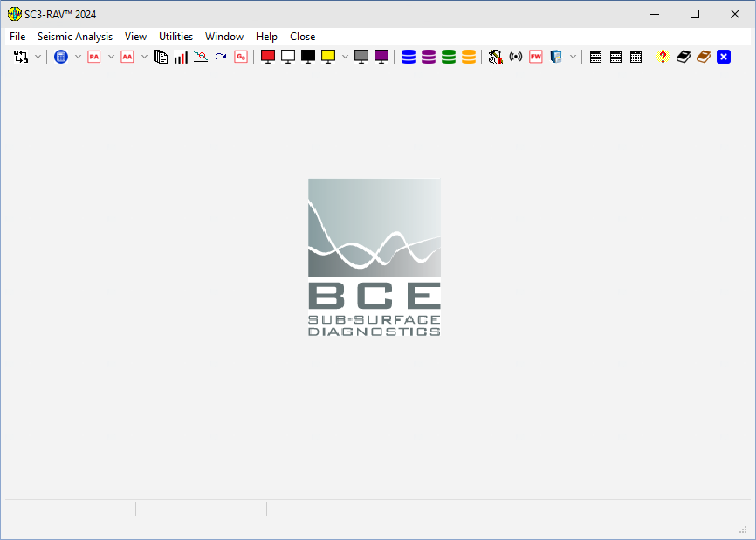Image resolution: width=756 pixels, height=540 pixels.
Task: Click the orange database stack icon
Action: (x=469, y=57)
